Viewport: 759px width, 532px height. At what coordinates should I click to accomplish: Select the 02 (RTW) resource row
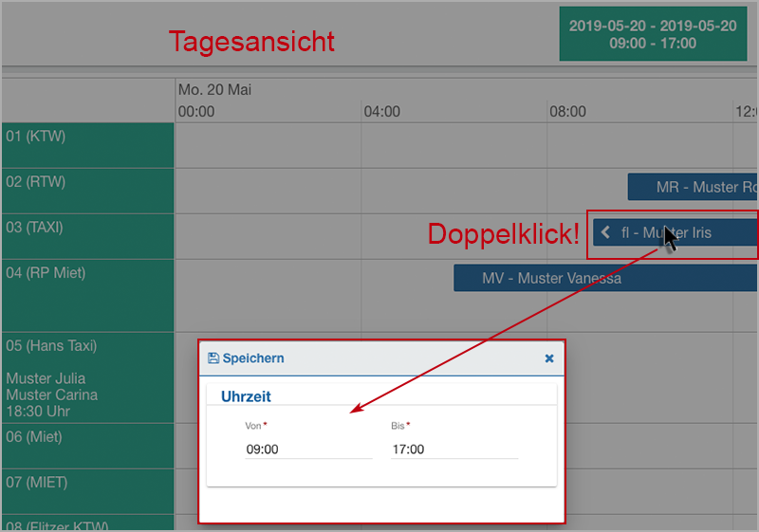coord(87,191)
